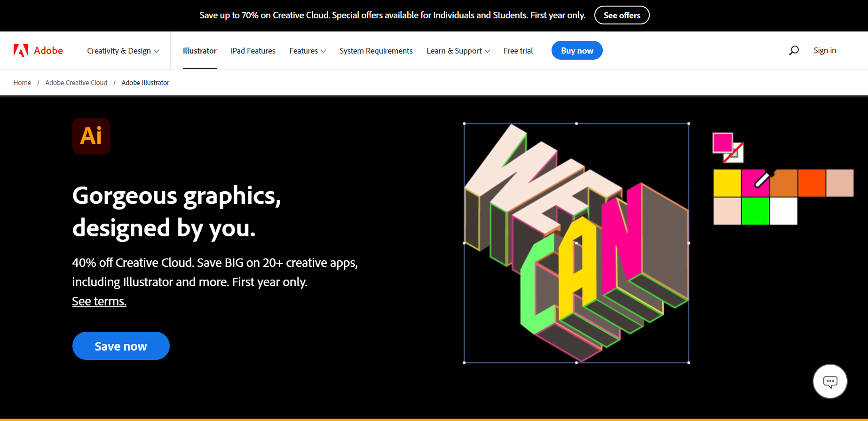Click Adobe Illustrator breadcrumb

tap(145, 83)
